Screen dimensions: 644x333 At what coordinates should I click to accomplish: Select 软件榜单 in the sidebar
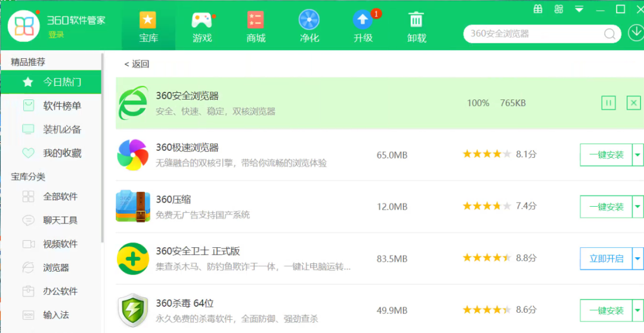tap(51, 106)
